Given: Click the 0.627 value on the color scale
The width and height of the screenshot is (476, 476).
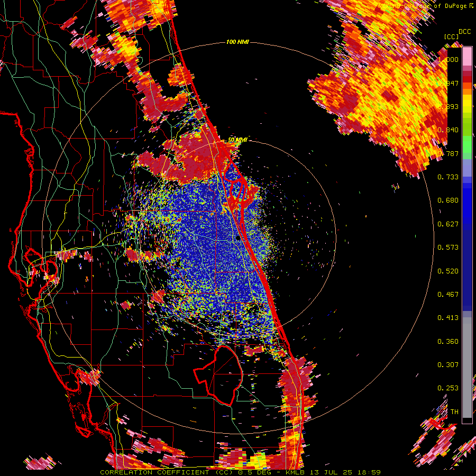Looking at the screenshot, I should point(448,224).
